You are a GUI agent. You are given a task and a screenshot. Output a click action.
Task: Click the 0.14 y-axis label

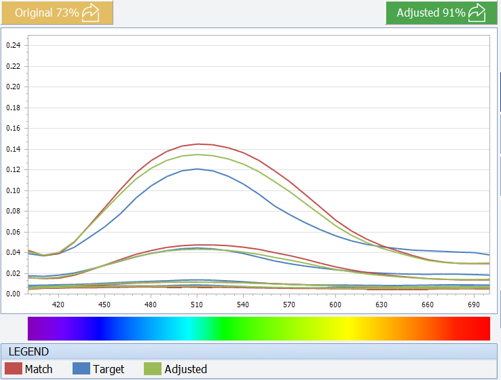[x=13, y=149]
